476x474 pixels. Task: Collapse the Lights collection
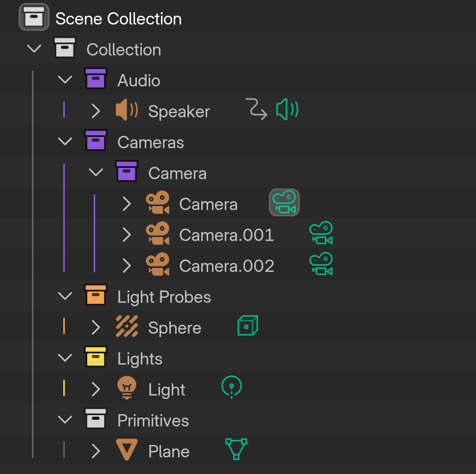pyautogui.click(x=65, y=358)
